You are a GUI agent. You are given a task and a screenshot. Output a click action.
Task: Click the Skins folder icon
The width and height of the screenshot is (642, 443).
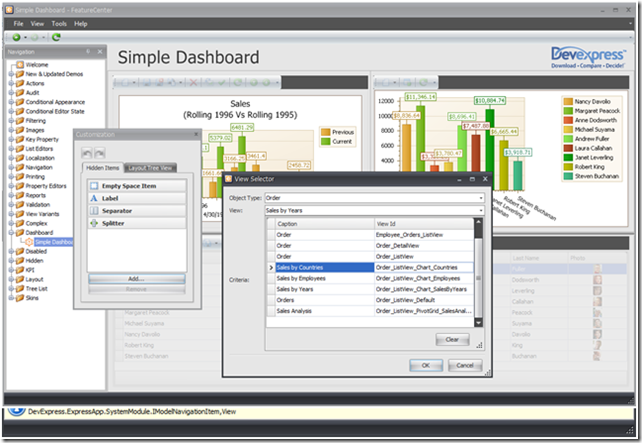click(20, 298)
